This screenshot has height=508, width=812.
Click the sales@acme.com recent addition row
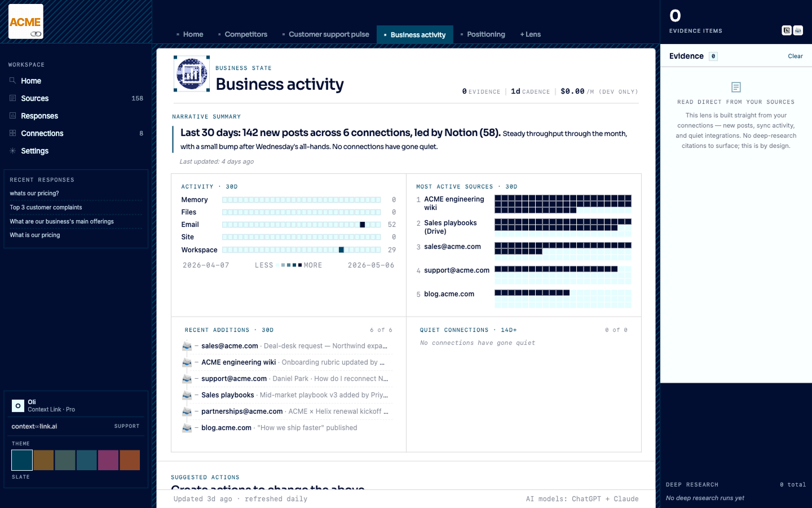click(287, 346)
